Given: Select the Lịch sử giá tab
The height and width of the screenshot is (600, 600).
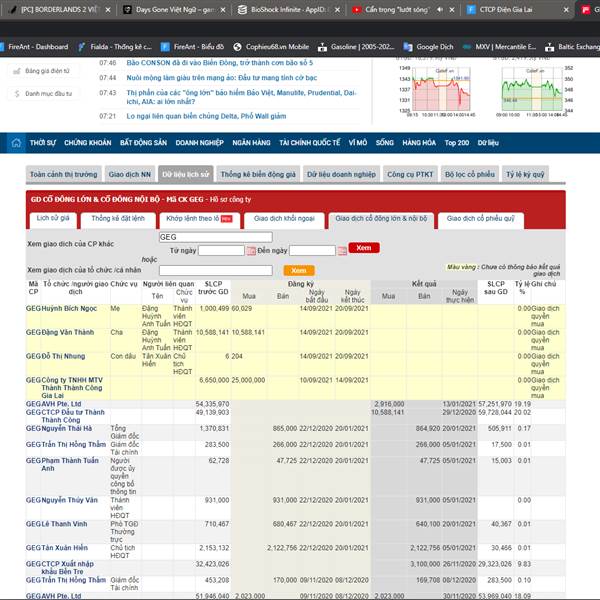Looking at the screenshot, I should click(53, 218).
